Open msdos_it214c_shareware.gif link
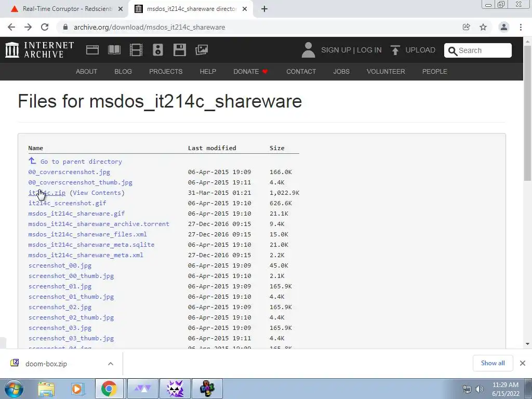This screenshot has height=399, width=532. pos(77,214)
